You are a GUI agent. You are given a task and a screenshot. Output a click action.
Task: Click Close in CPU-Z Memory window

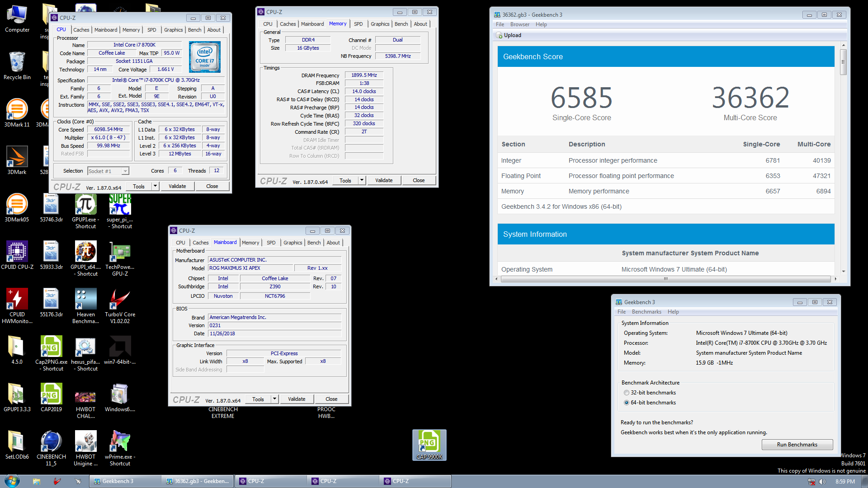pyautogui.click(x=419, y=180)
